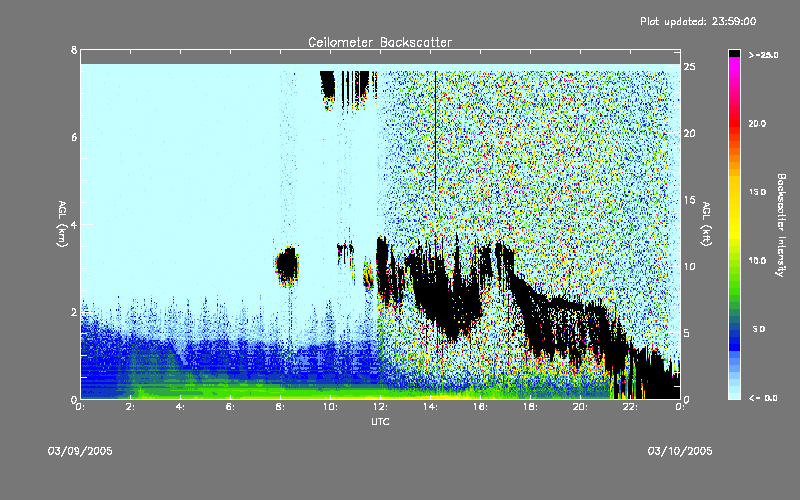The image size is (800, 500).
Task: Click the "18:" UTC tick label
Action: [x=530, y=407]
